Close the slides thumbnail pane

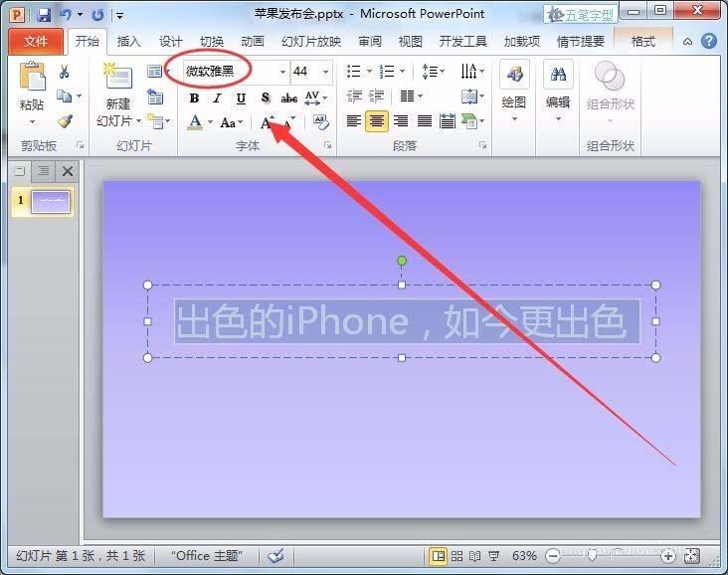coord(68,171)
